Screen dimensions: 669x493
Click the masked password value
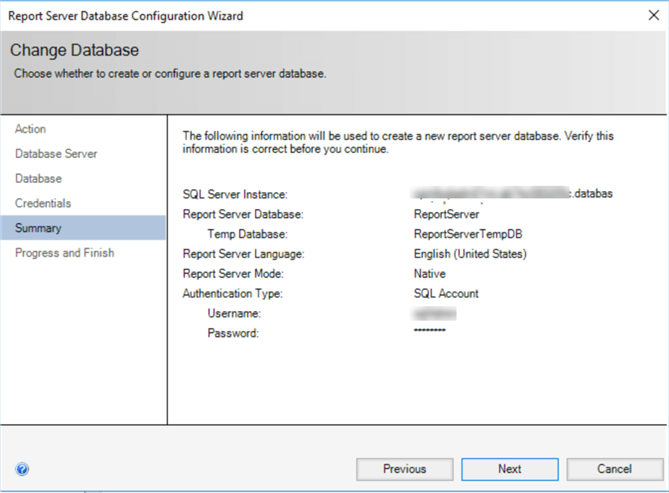[429, 331]
